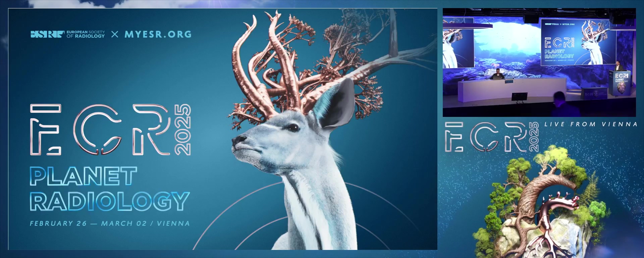Image resolution: width=644 pixels, height=258 pixels.
Task: Click the small ECR 2025 logo below the video feed
Action: [x=492, y=137]
